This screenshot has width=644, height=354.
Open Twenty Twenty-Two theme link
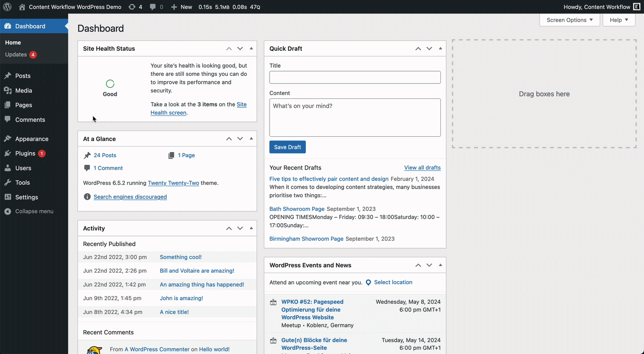click(x=173, y=183)
